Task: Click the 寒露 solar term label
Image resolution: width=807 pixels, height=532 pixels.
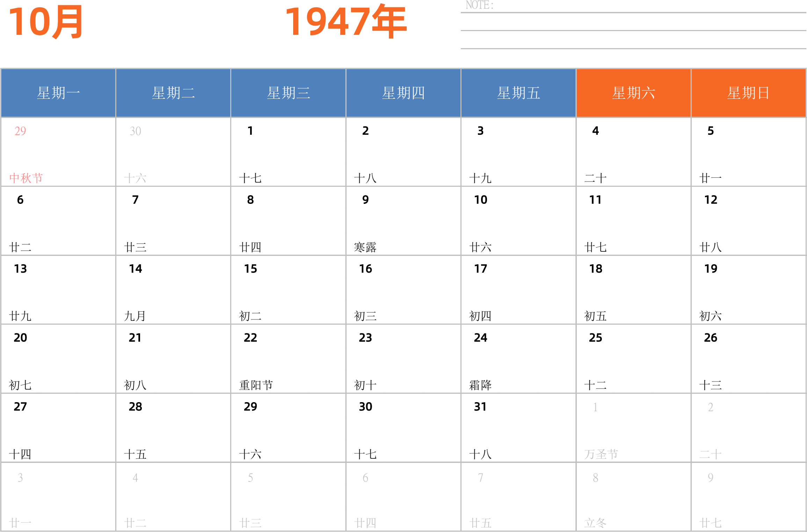Action: [x=365, y=247]
